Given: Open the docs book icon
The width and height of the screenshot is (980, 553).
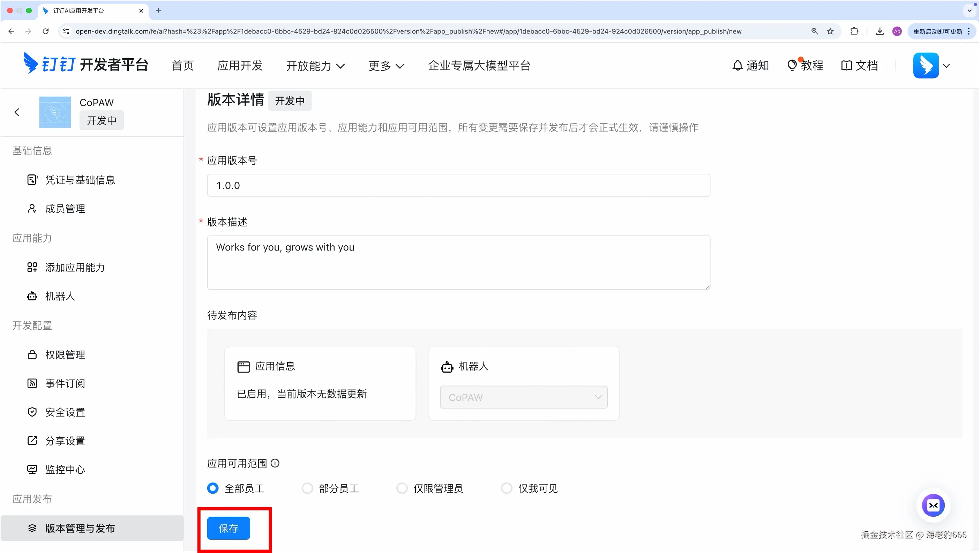Looking at the screenshot, I should pos(846,65).
